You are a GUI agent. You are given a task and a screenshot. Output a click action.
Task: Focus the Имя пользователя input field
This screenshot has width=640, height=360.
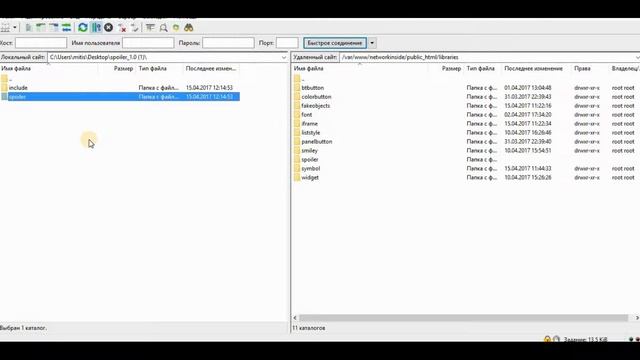[x=148, y=43]
